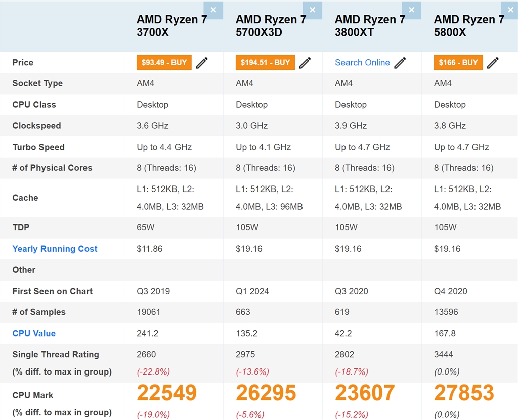Click the Q4 2020 first seen date
Image resolution: width=518 pixels, height=420 pixels.
click(x=451, y=291)
